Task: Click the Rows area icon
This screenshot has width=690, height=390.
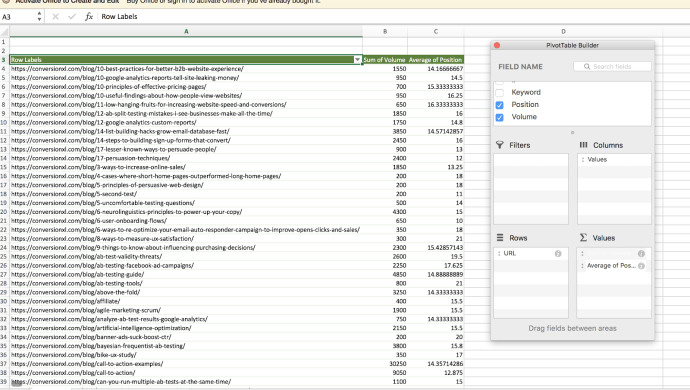Action: pyautogui.click(x=500, y=238)
